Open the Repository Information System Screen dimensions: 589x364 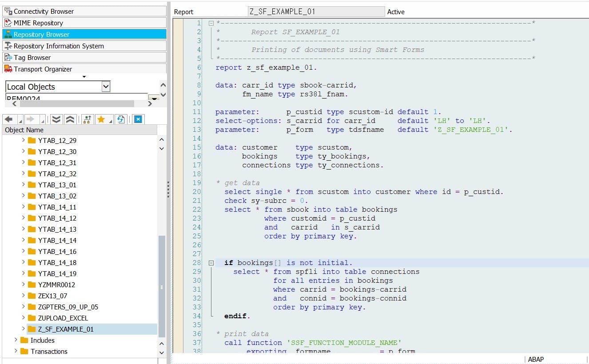[59, 46]
